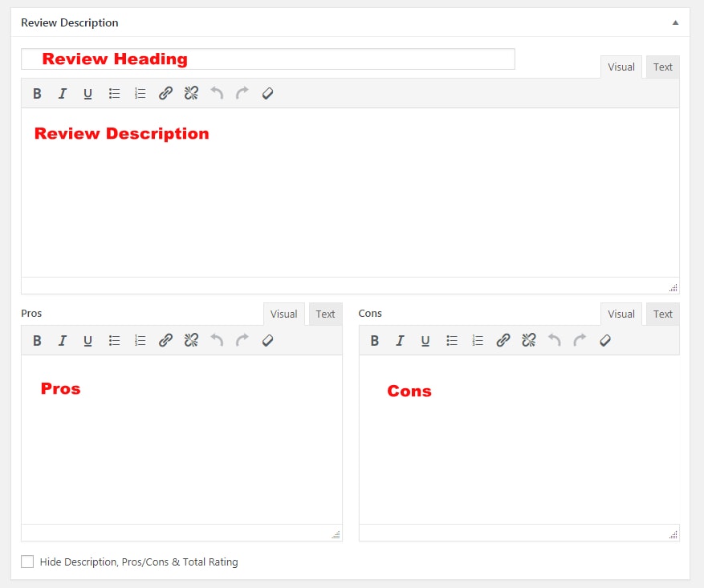Click Undo arrow in the Cons toolbar
Image resolution: width=704 pixels, height=588 pixels.
coord(554,340)
